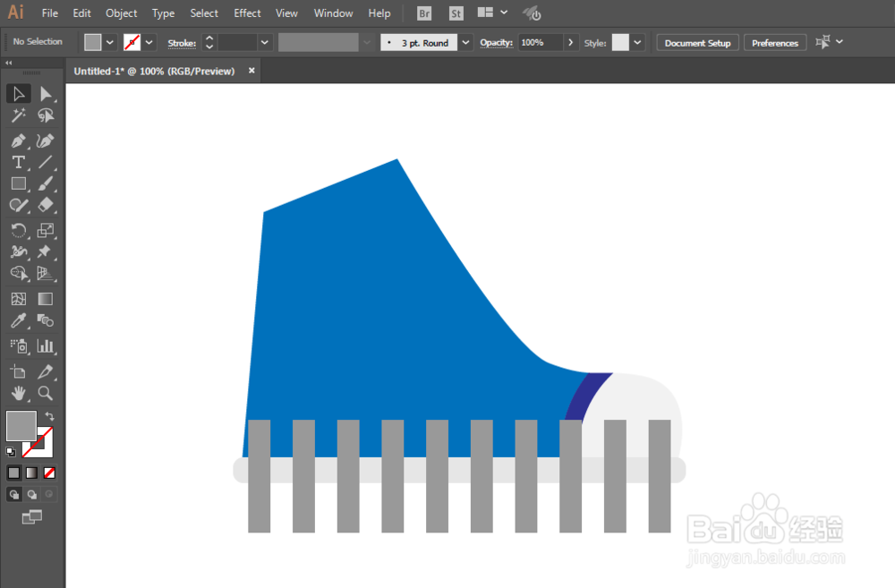Set paint mode to None
This screenshot has width=895, height=588.
pos(49,473)
